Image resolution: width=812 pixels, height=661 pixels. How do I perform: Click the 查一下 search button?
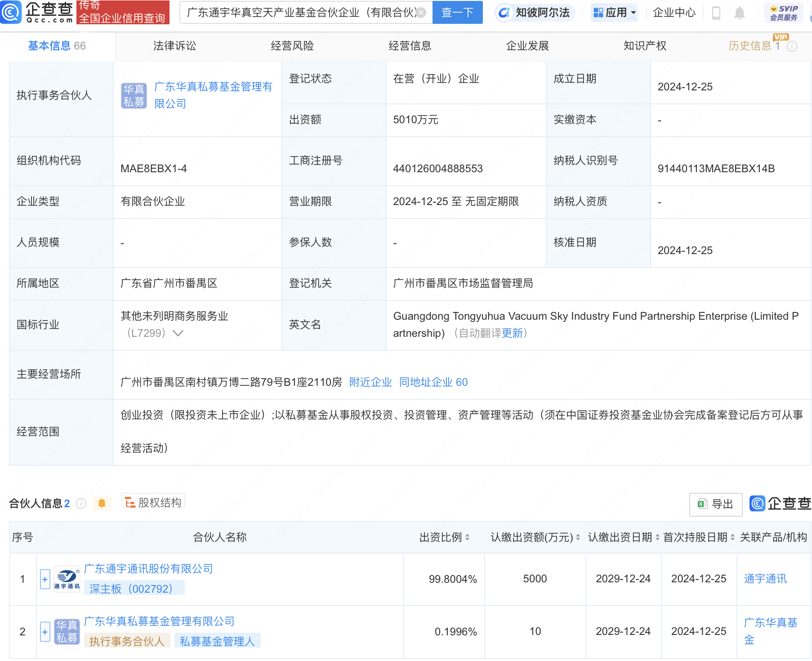coord(457,13)
